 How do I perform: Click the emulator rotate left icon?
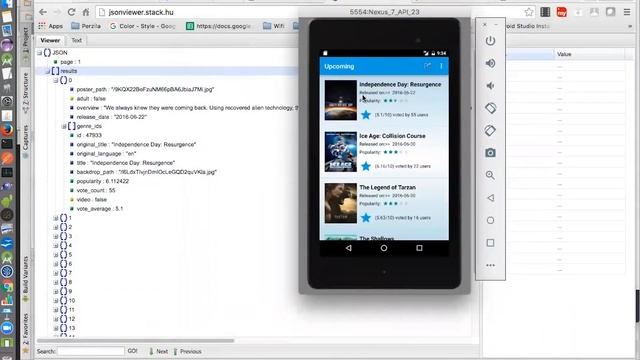[490, 108]
